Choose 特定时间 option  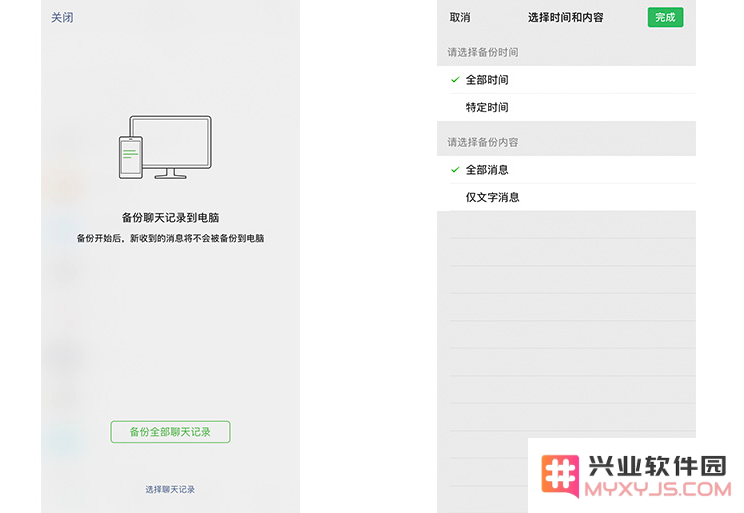click(x=566, y=107)
